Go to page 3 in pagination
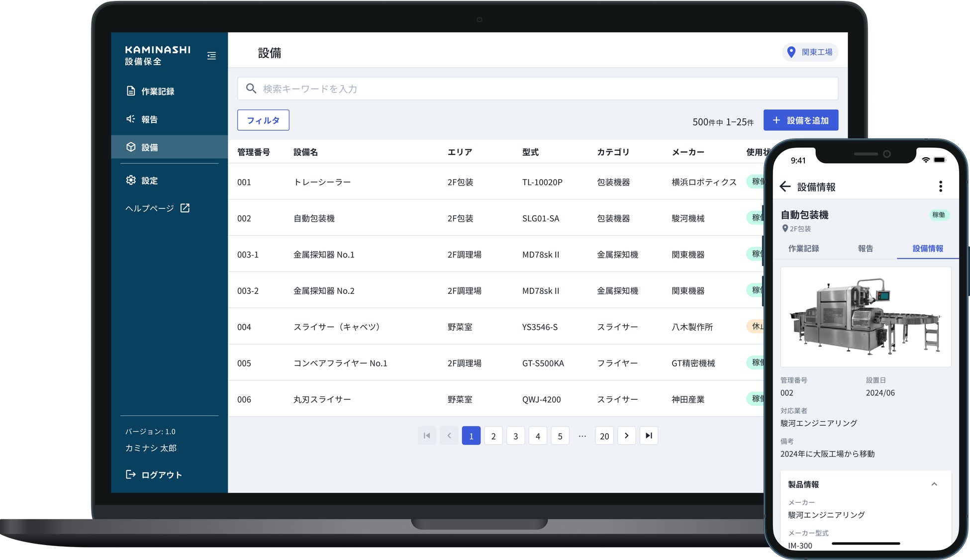This screenshot has height=560, width=970. tap(515, 436)
